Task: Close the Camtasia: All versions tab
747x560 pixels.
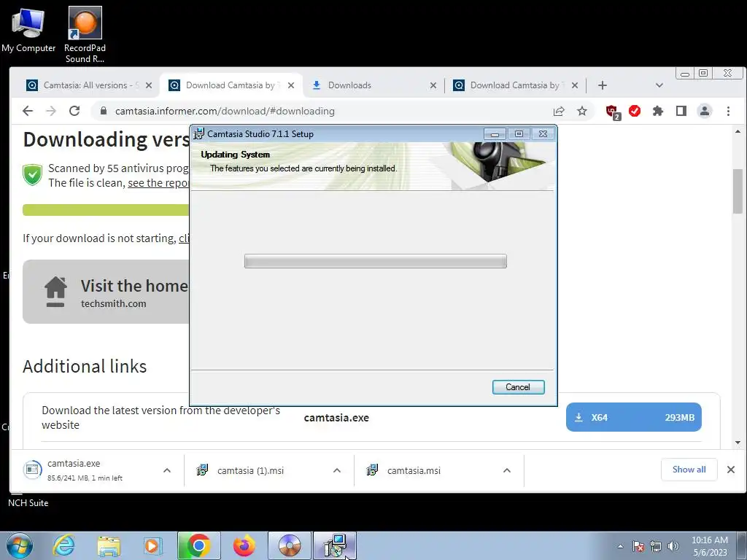Action: point(149,85)
